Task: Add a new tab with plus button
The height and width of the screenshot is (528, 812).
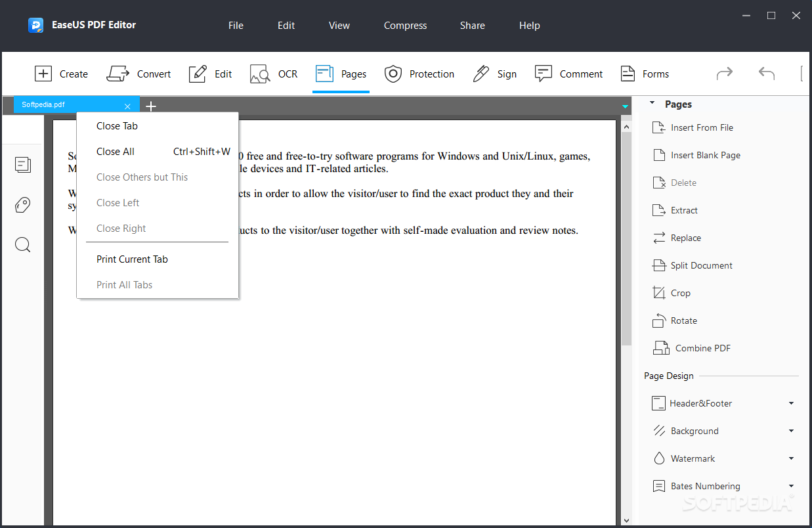Action: click(151, 106)
